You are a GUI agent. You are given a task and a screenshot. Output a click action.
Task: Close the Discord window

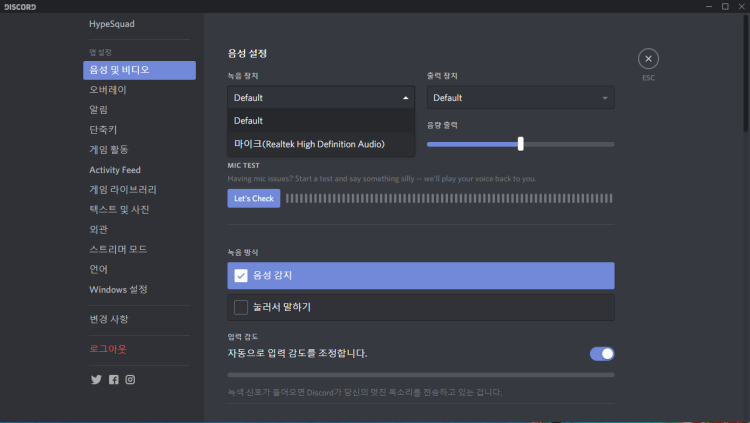pos(741,6)
